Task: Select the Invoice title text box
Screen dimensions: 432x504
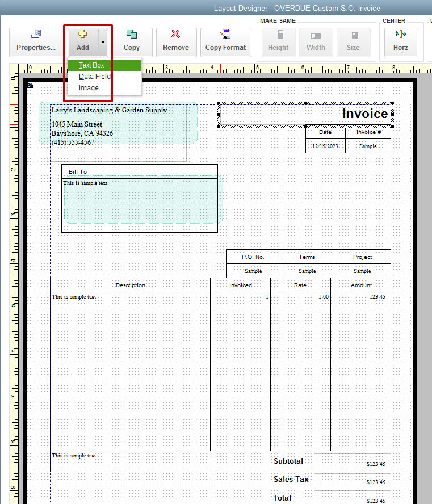Action: coord(305,114)
